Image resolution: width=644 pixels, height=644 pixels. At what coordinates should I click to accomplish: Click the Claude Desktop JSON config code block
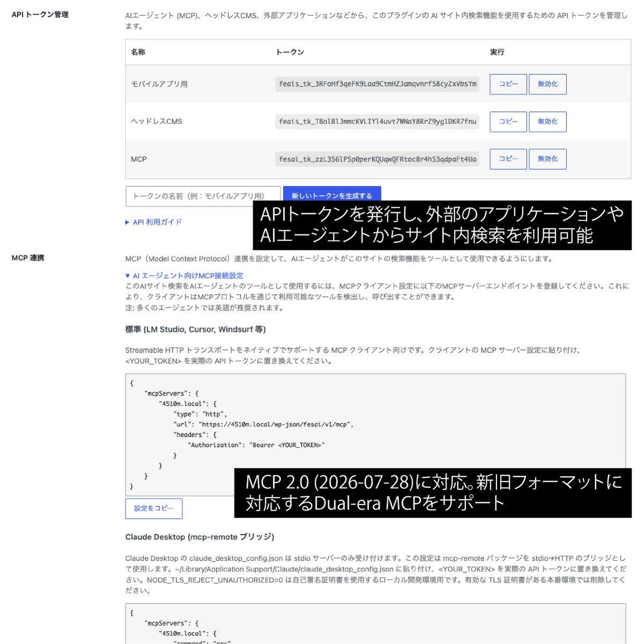click(x=376, y=624)
